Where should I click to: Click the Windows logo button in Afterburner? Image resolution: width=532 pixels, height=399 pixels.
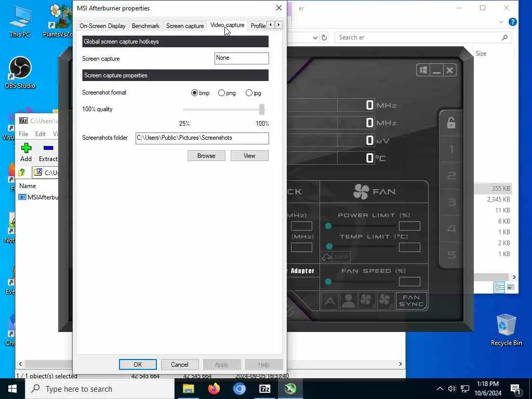click(423, 70)
